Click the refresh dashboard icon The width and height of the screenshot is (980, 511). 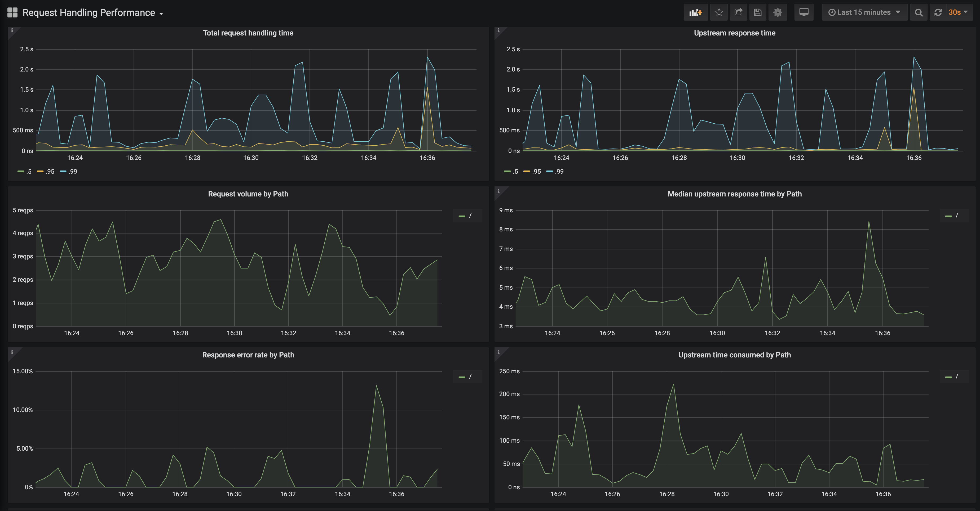[x=938, y=12]
